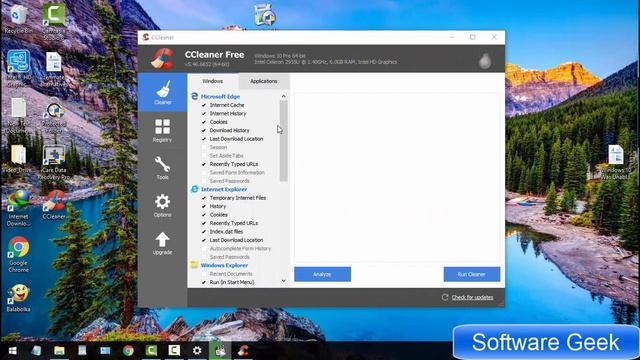
Task: Enable Autocomplete Form History checkbox
Action: pos(204,248)
